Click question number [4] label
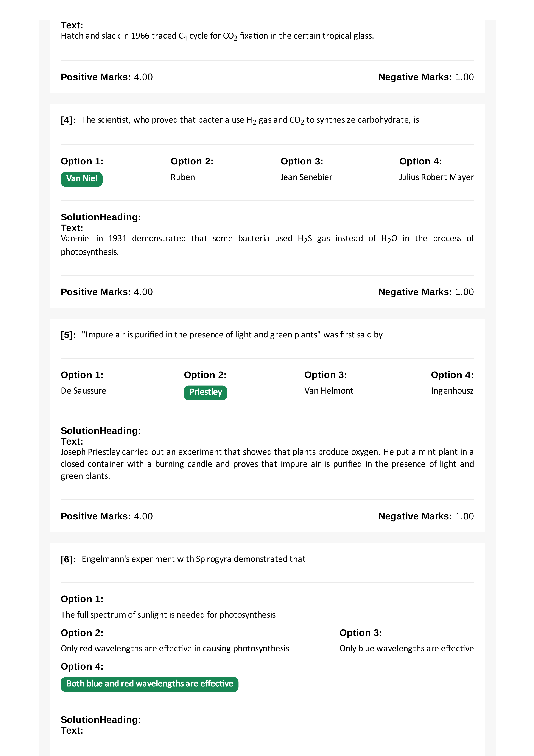The height and width of the screenshot is (756, 534). coord(68,120)
